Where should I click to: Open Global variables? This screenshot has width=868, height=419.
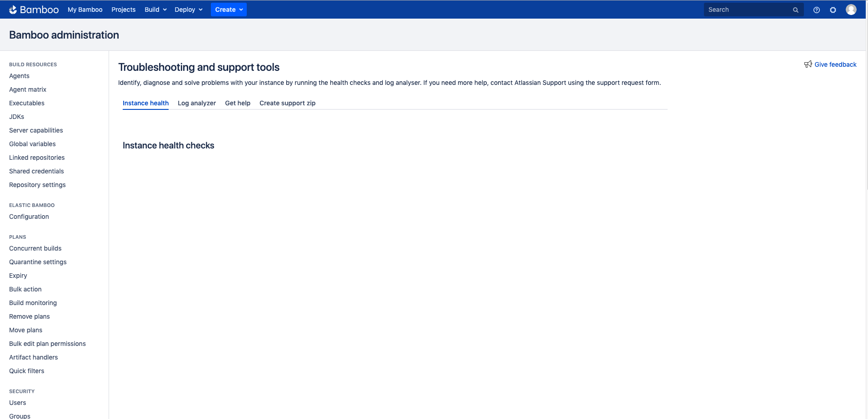(32, 144)
